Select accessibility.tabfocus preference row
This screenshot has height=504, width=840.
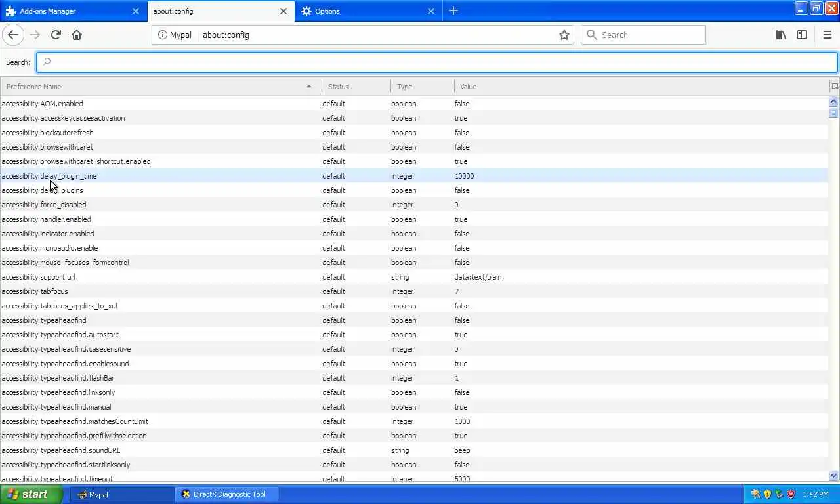coord(414,291)
